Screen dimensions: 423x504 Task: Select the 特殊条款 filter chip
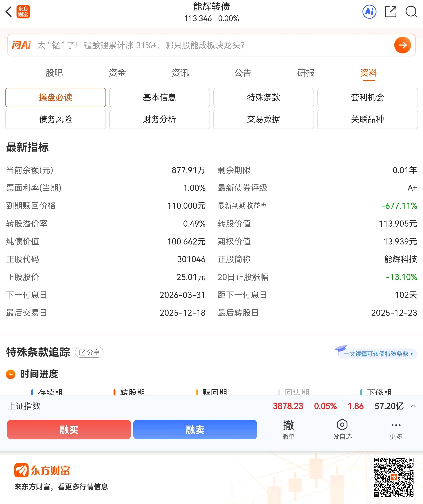click(263, 98)
